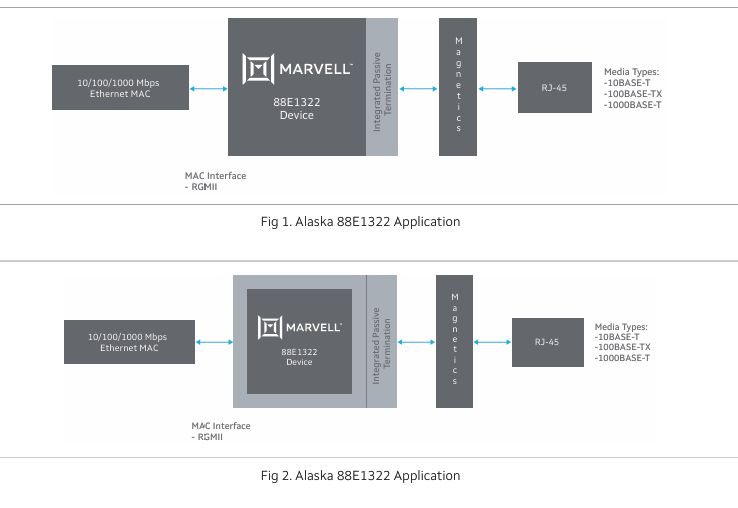This screenshot has width=738, height=508.
Task: Click the arrow between MAC and device, Fig 1
Action: 208,89
